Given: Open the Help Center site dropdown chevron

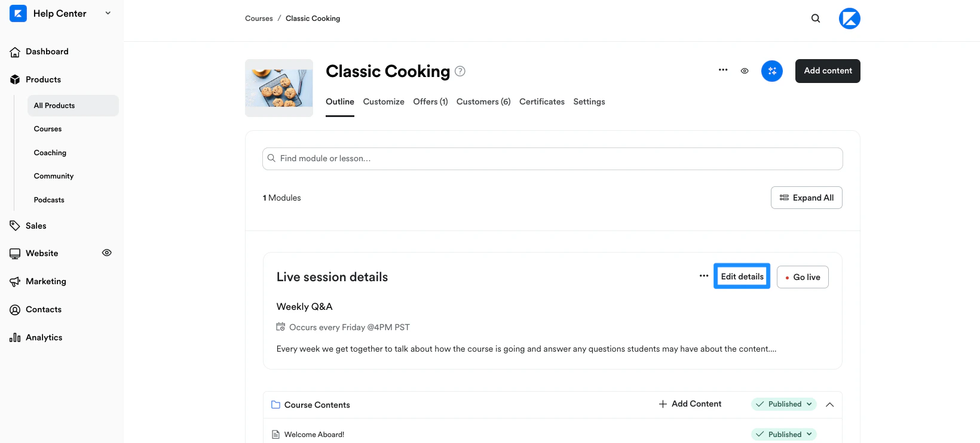Looking at the screenshot, I should (x=108, y=13).
